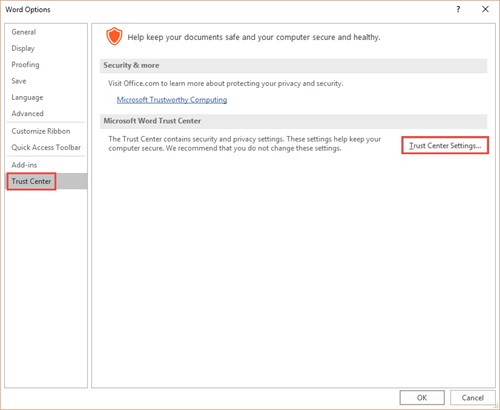Click the orange shield security icon

pos(114,36)
